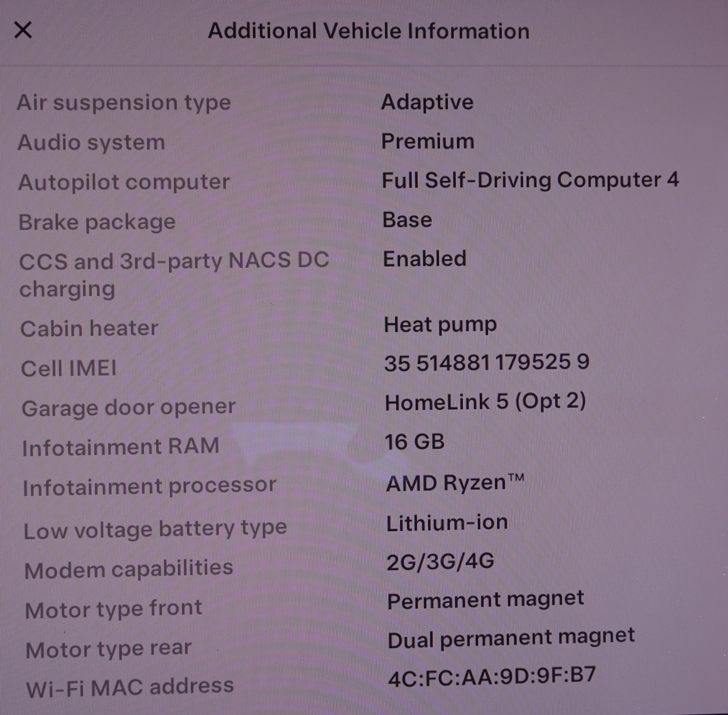Tap the Heat pump cabin heater value
The height and width of the screenshot is (715, 728).
pyautogui.click(x=440, y=325)
